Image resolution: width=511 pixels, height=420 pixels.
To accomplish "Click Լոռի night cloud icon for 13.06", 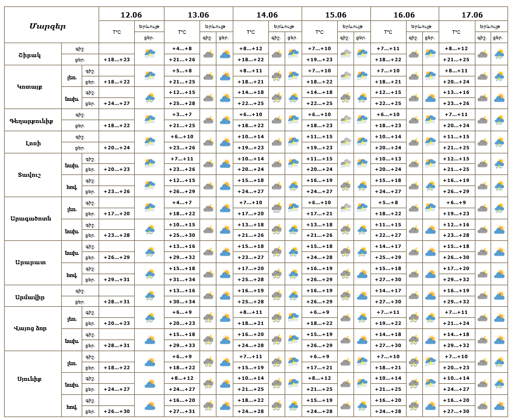I will [x=208, y=142].
